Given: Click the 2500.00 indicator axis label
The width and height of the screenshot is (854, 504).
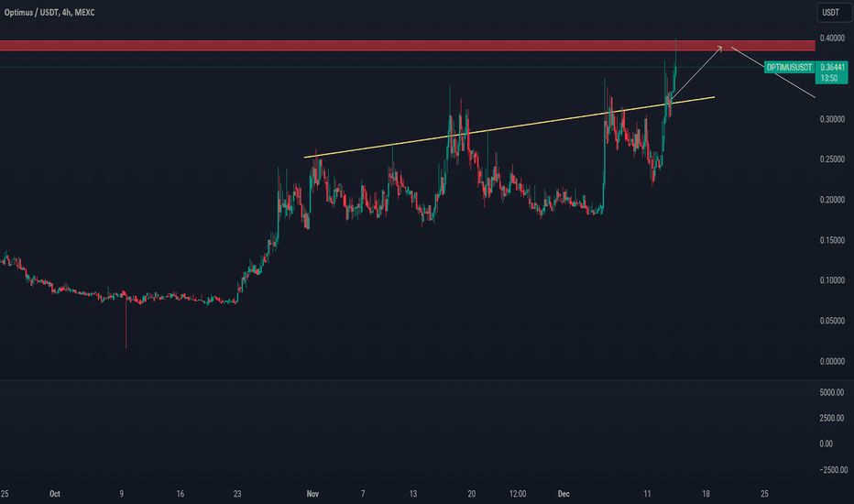Looking at the screenshot, I should (832, 418).
